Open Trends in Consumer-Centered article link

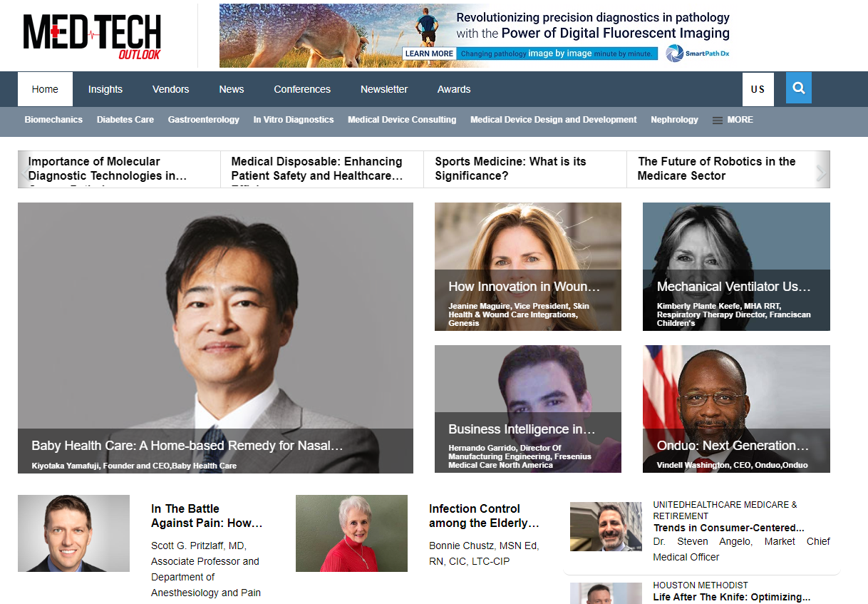pyautogui.click(x=729, y=528)
